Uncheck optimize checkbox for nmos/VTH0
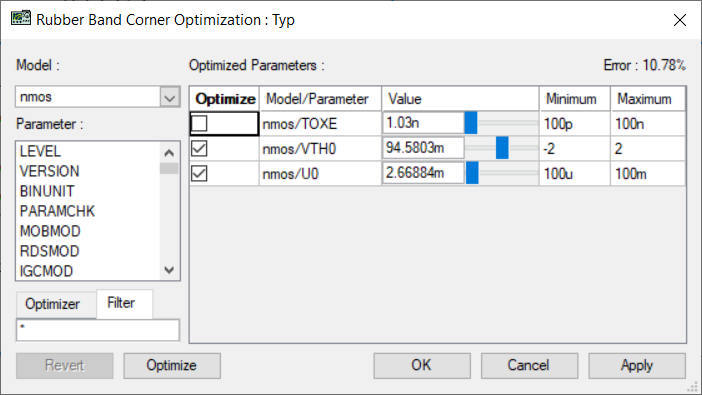 (x=199, y=148)
